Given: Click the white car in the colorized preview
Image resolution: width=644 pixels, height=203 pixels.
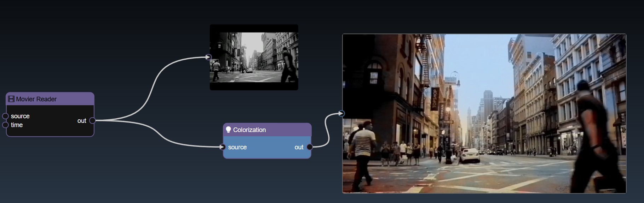Looking at the screenshot, I should point(470,155).
